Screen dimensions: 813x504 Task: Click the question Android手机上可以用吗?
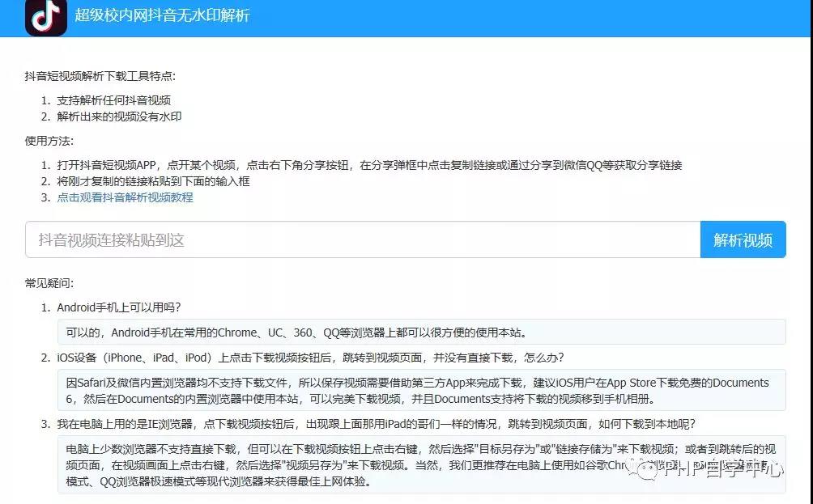point(119,307)
